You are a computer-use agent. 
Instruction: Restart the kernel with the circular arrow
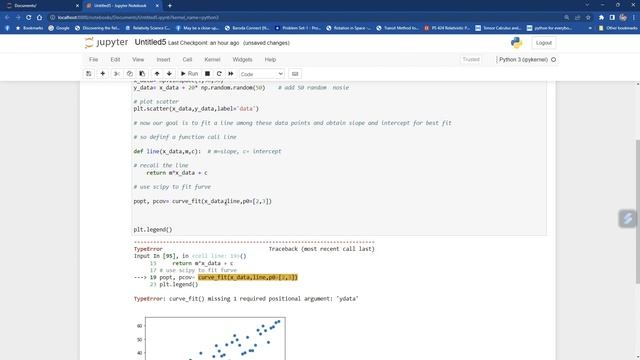point(219,74)
